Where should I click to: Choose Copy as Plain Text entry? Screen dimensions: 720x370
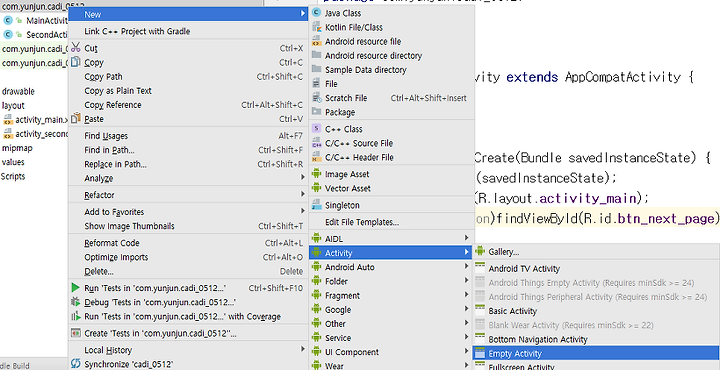click(x=188, y=91)
